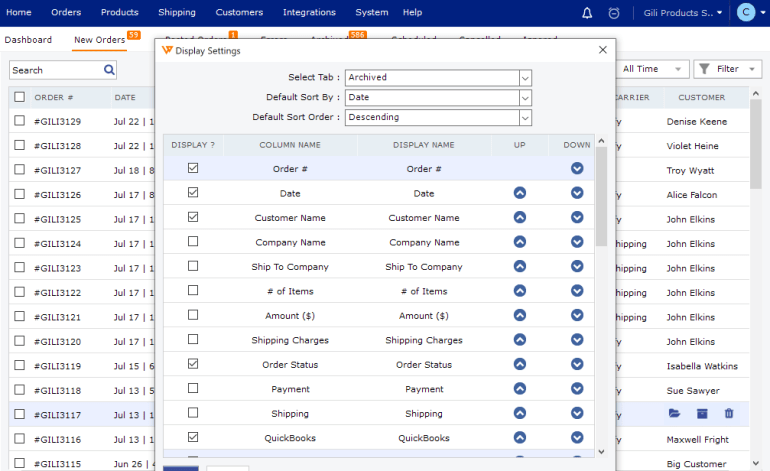This screenshot has width=770, height=471.
Task: Uncheck display for Order Status column
Action: tap(193, 364)
